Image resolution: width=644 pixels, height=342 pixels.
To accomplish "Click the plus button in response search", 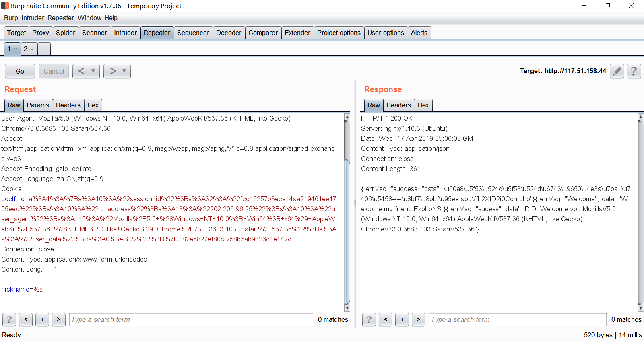I will tap(402, 320).
